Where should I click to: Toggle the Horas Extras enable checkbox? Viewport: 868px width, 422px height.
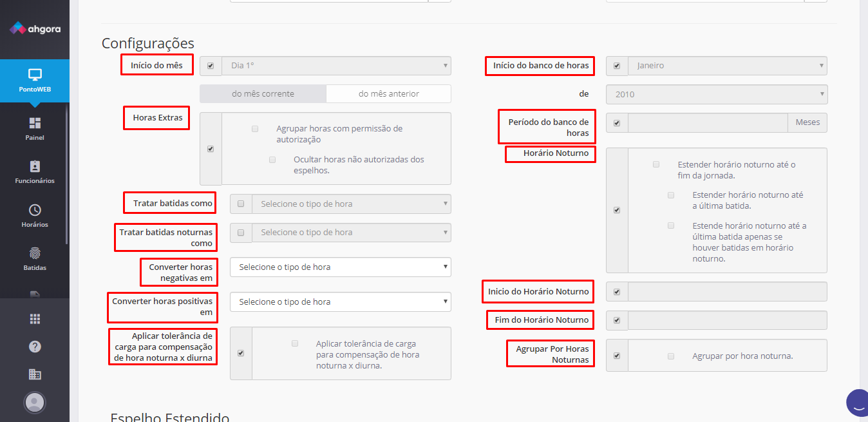pos(211,149)
